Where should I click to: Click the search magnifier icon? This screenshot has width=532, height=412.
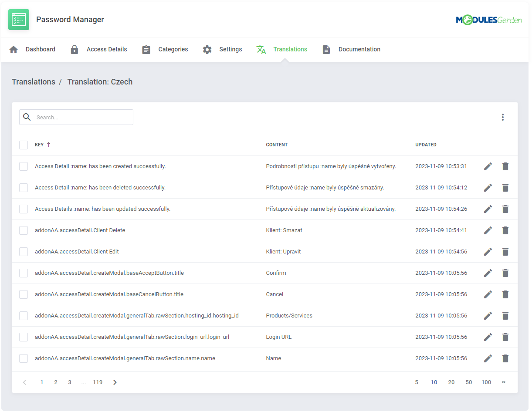pos(27,117)
